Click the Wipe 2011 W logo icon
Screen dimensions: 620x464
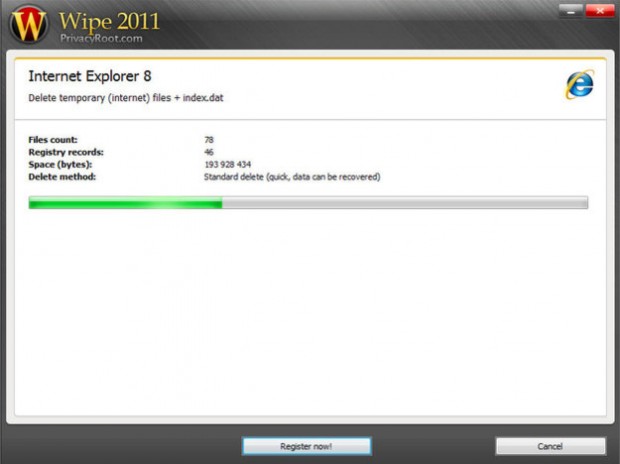[28, 24]
